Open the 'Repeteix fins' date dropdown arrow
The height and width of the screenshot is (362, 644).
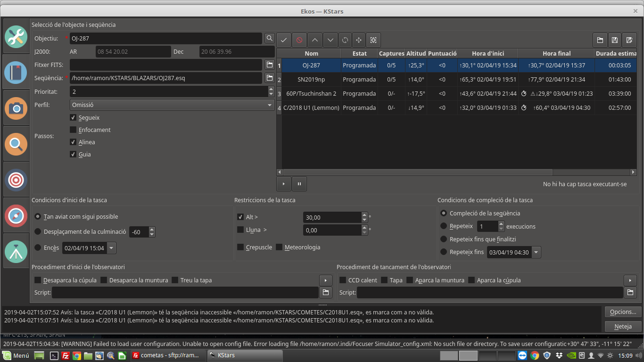tap(537, 252)
